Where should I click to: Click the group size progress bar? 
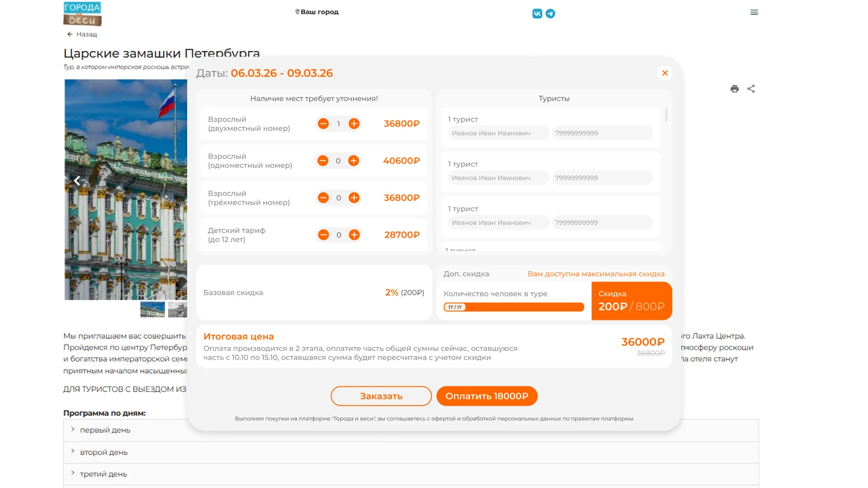pyautogui.click(x=514, y=307)
